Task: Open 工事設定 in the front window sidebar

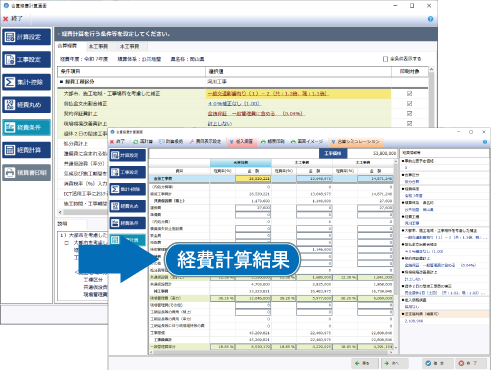Action: (x=128, y=172)
